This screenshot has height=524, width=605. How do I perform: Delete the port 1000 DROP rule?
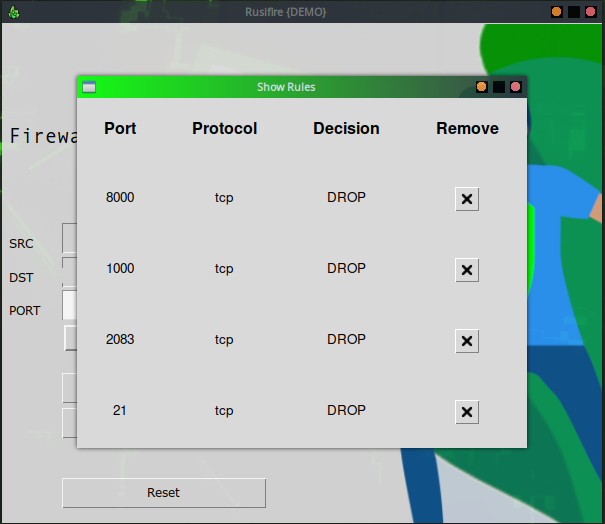[x=467, y=270]
